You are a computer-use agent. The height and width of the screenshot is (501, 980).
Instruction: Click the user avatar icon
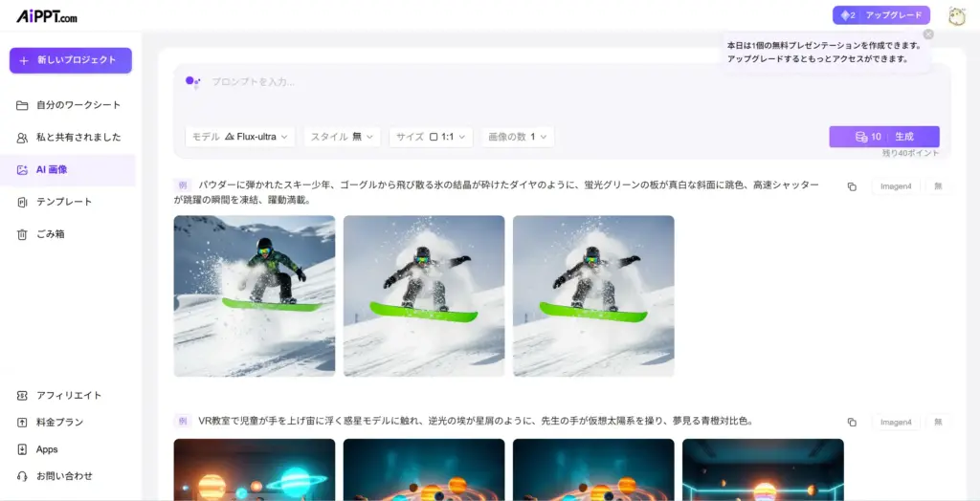(956, 15)
